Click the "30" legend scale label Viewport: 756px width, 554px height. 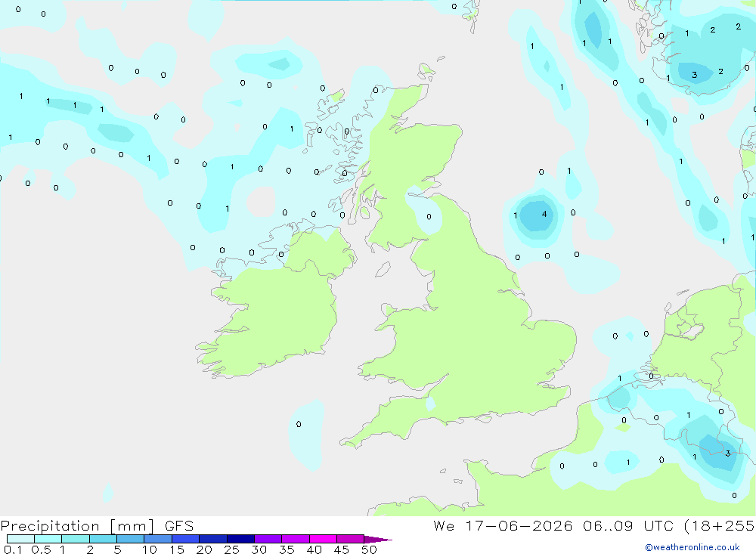(259, 549)
